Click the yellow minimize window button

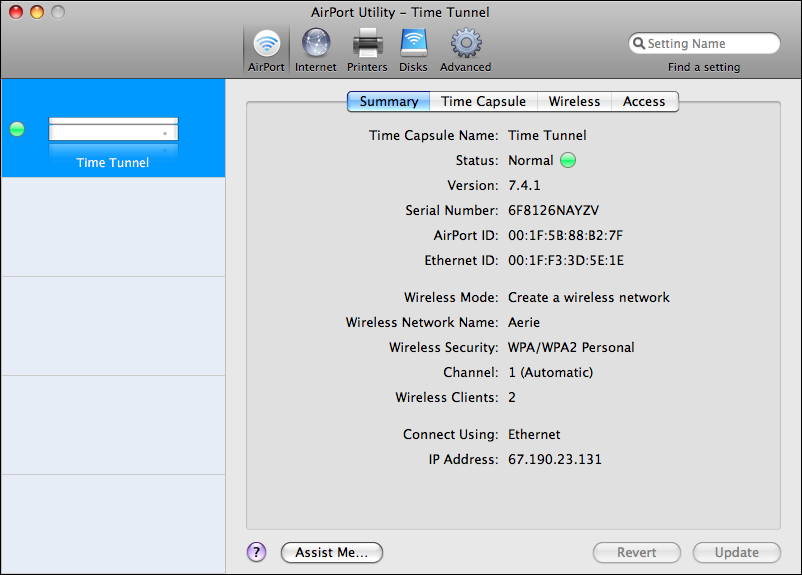pyautogui.click(x=37, y=12)
